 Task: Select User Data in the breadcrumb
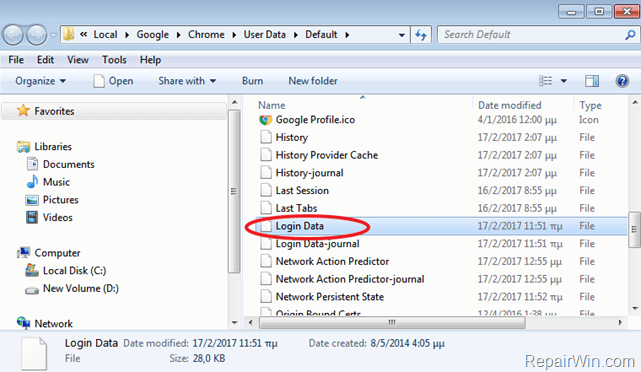point(264,35)
